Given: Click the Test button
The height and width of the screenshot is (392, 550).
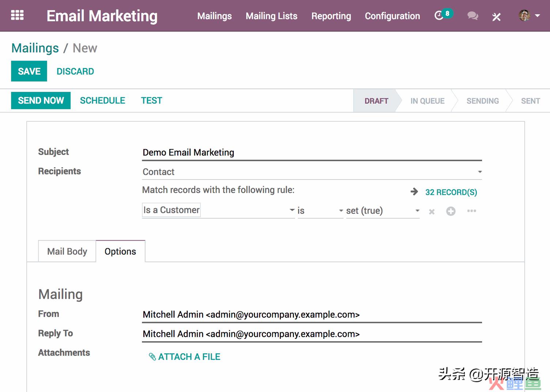Looking at the screenshot, I should (151, 101).
